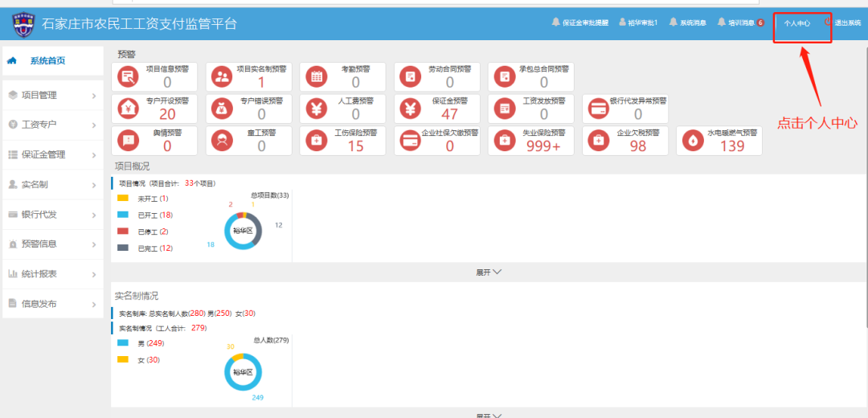Click the 企业社保欠缴预警 card icon

point(411,141)
